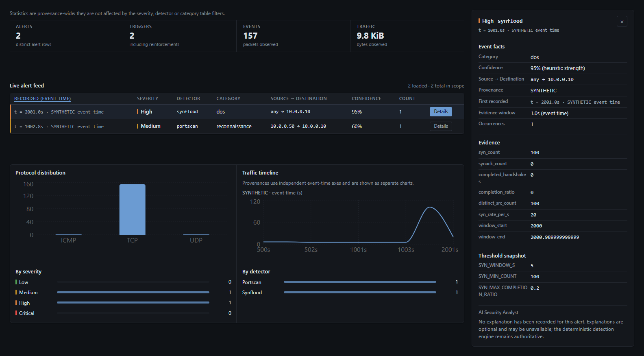Screen dimensions: 644x356
Task: Select alert row timestamp t = 1002.8s
Action: pos(59,127)
